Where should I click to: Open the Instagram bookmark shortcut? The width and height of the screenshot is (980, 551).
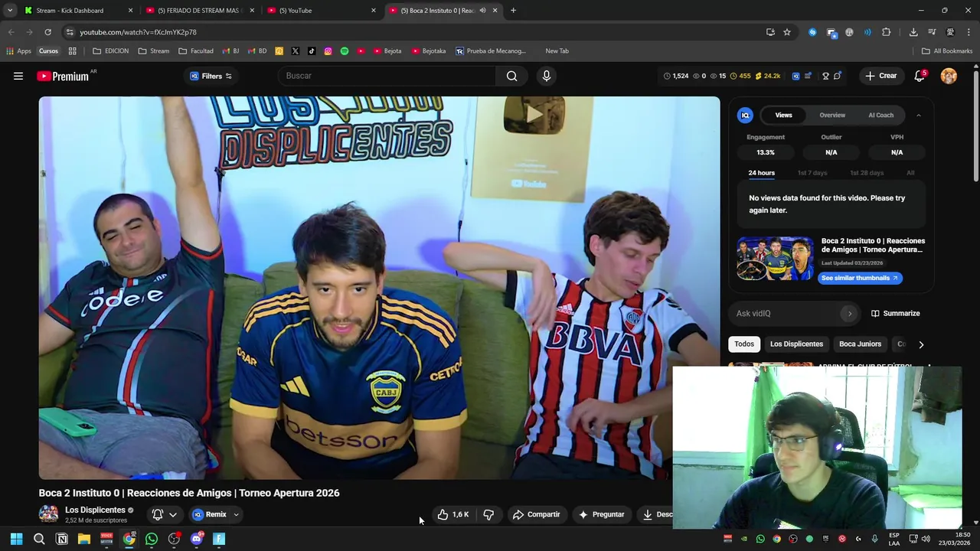tap(328, 51)
